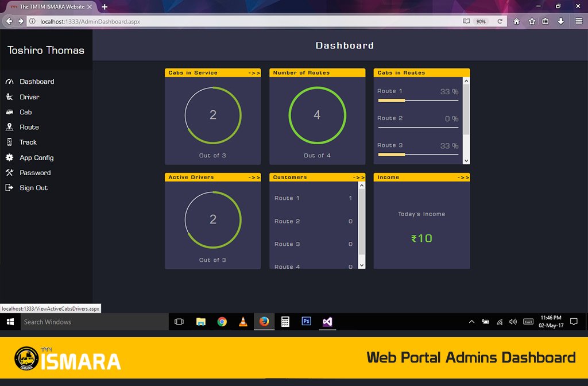Click the site information icon in address bar

[x=32, y=21]
